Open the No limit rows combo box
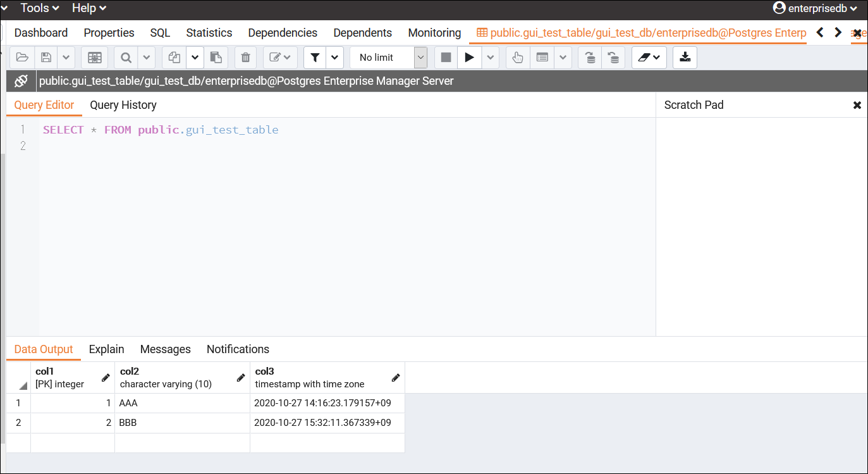Image resolution: width=868 pixels, height=474 pixels. [x=389, y=58]
